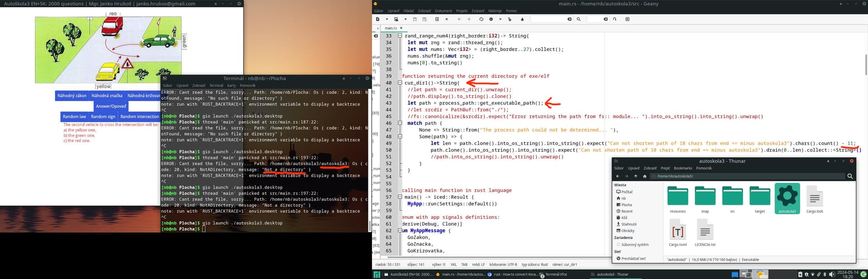Click the Random sign button
This screenshot has width=868, height=279.
(x=103, y=117)
